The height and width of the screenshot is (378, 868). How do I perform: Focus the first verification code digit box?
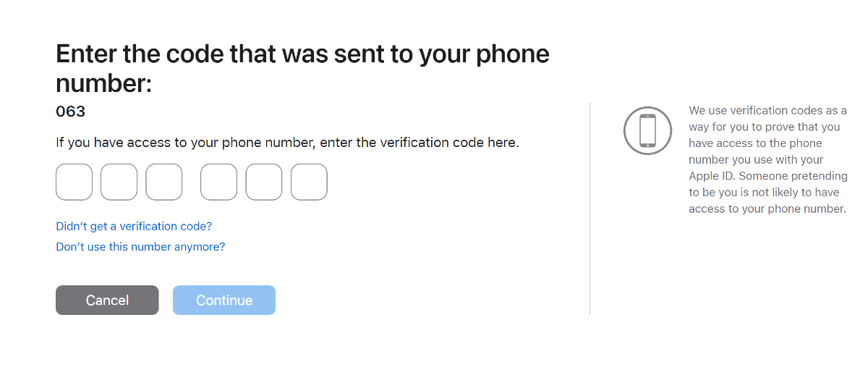(74, 182)
